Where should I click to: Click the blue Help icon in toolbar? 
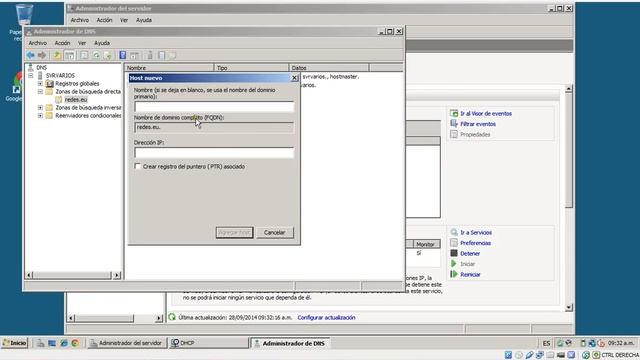(122, 55)
